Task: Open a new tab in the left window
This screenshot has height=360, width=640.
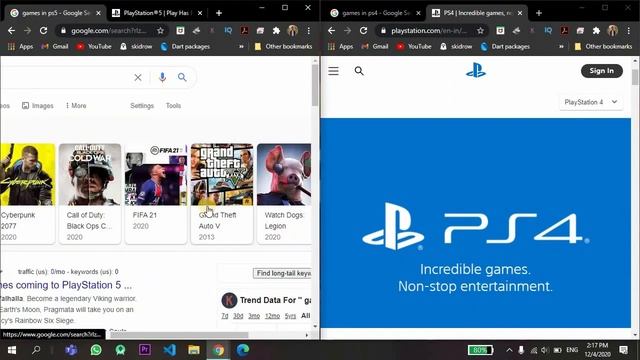Action: pos(219,13)
